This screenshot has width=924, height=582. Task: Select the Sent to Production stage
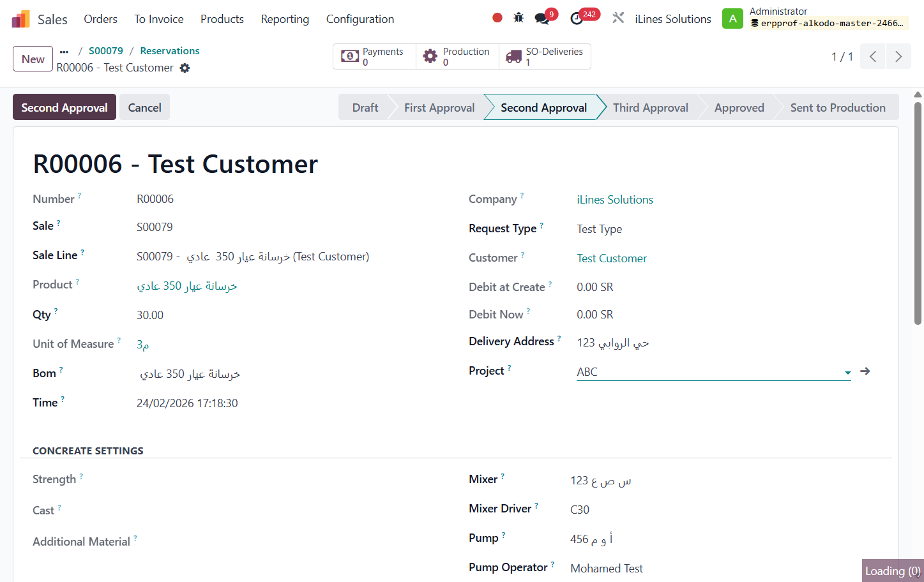tap(838, 107)
